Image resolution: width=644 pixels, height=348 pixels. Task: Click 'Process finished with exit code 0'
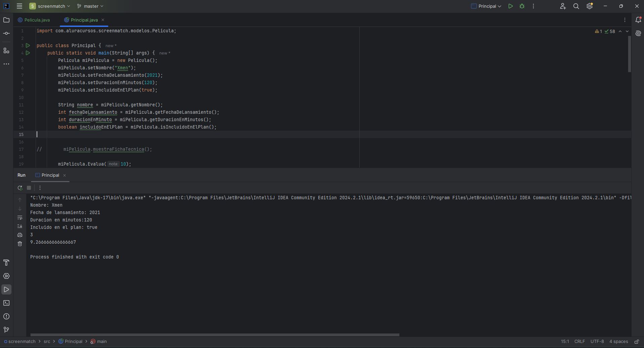(75, 257)
